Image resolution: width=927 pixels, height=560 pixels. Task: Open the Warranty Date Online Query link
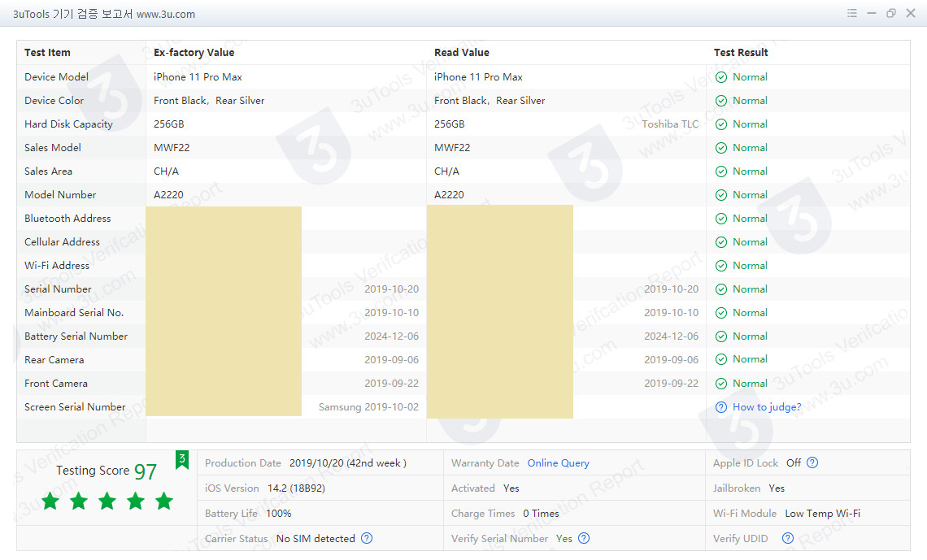click(558, 463)
